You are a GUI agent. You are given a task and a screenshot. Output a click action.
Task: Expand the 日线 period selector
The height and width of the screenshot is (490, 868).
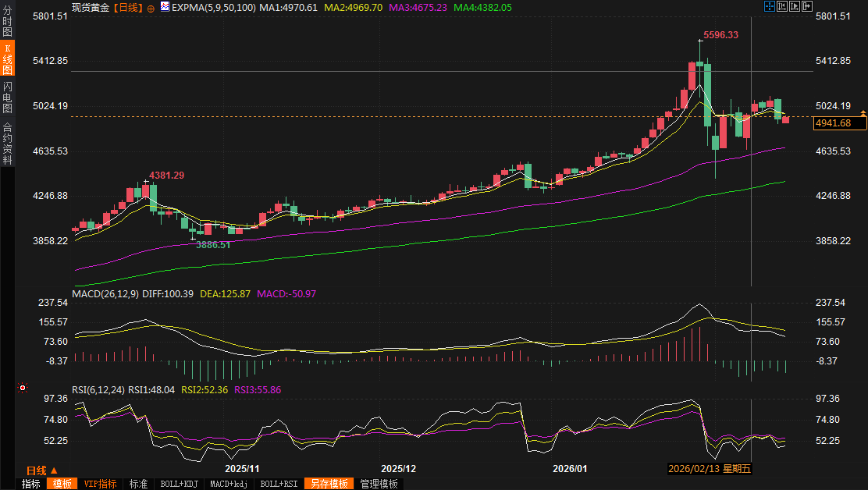point(42,470)
